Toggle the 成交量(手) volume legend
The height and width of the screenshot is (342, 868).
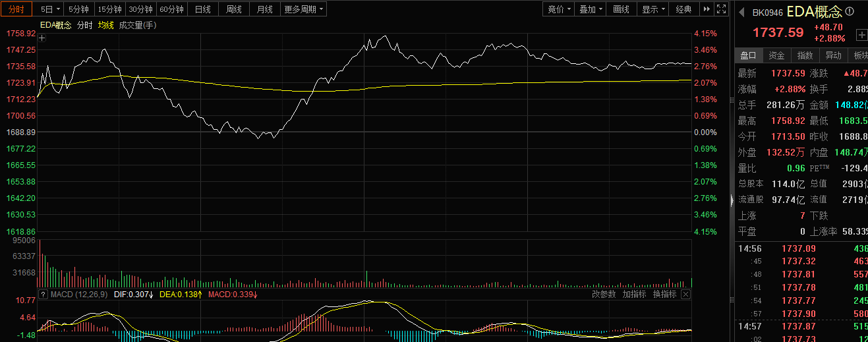click(x=137, y=25)
